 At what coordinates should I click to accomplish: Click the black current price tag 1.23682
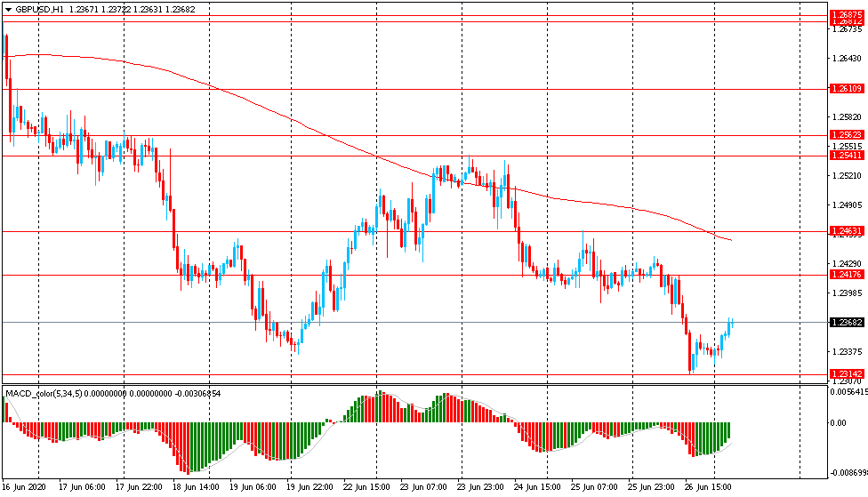tap(847, 322)
